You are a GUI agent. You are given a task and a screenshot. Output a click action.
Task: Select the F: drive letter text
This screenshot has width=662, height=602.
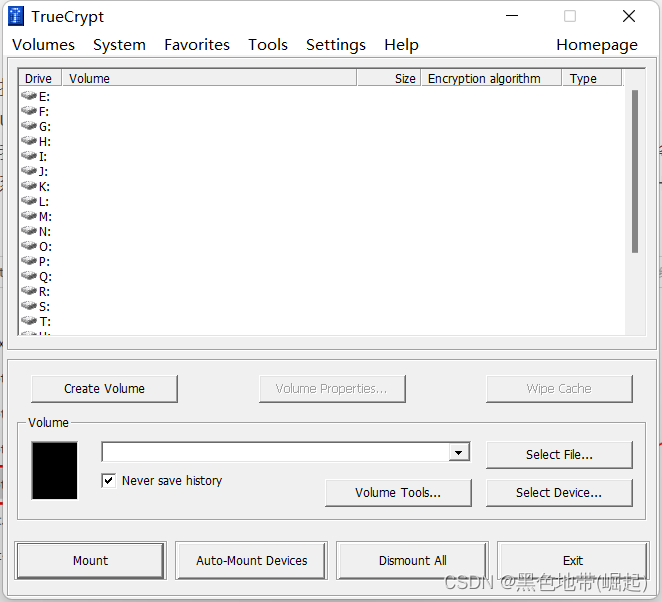pos(44,111)
